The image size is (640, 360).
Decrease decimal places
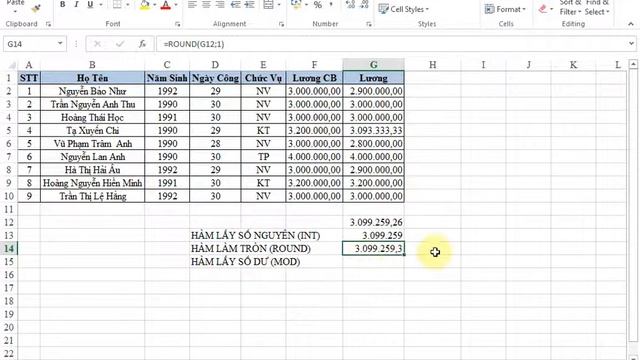364,5
